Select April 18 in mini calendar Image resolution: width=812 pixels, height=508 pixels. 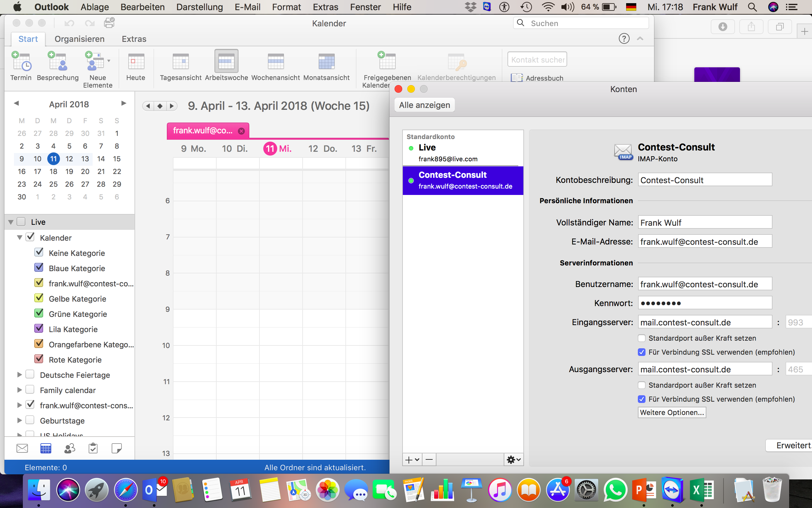(53, 171)
